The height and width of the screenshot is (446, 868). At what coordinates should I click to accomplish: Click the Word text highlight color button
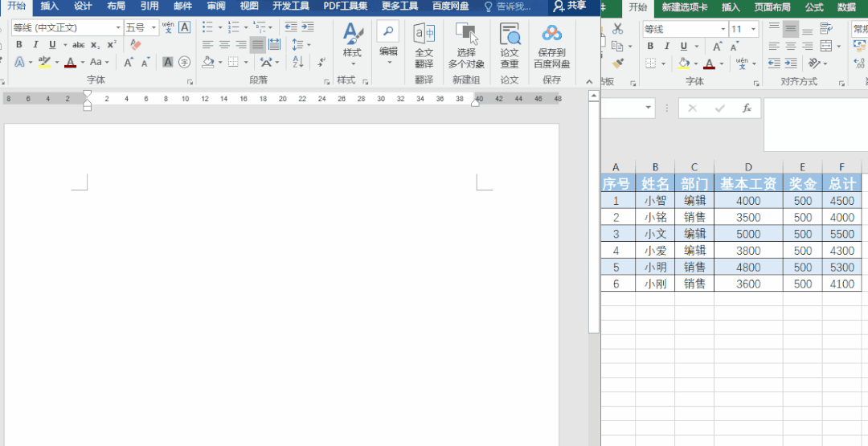click(45, 63)
